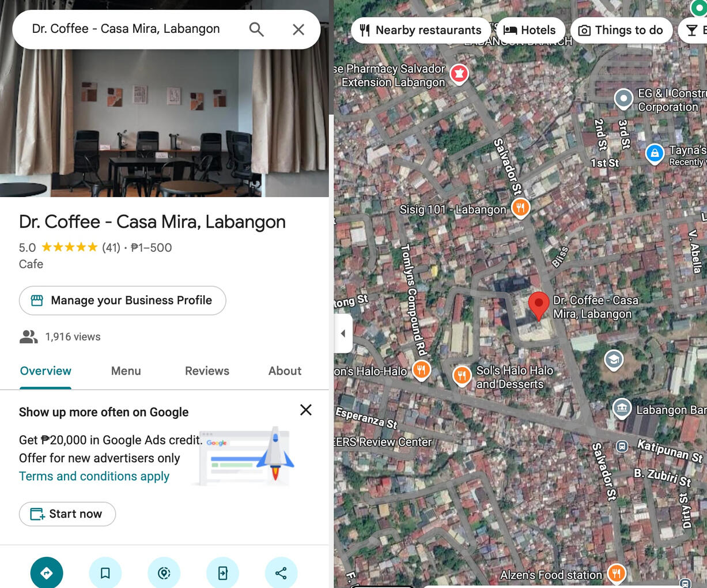The height and width of the screenshot is (588, 707).
Task: Click the 1,916 views entry
Action: (60, 337)
